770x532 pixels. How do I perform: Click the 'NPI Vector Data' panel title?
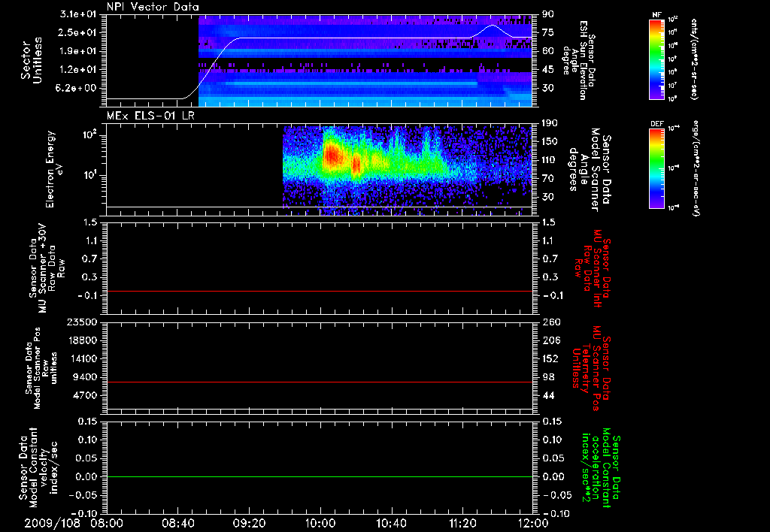153,7
